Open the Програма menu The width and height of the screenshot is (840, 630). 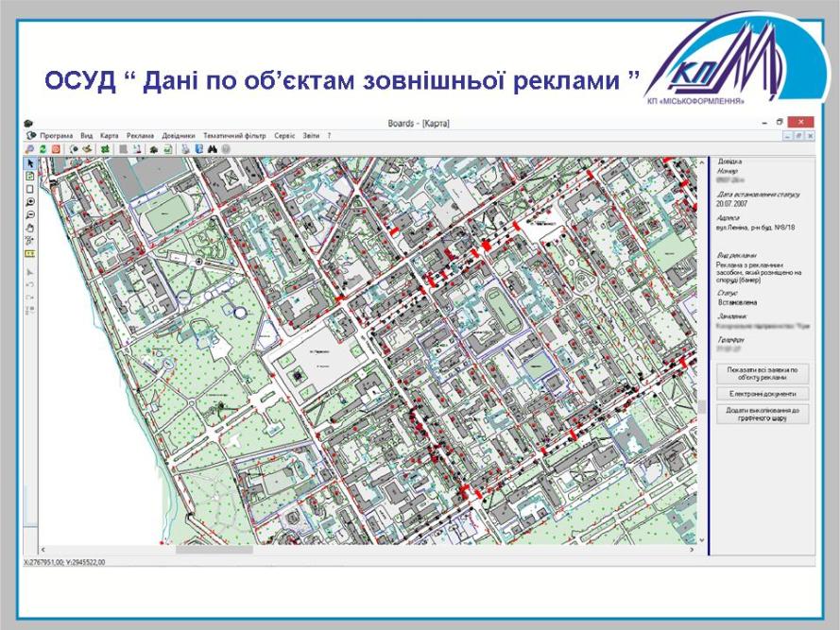[x=56, y=136]
